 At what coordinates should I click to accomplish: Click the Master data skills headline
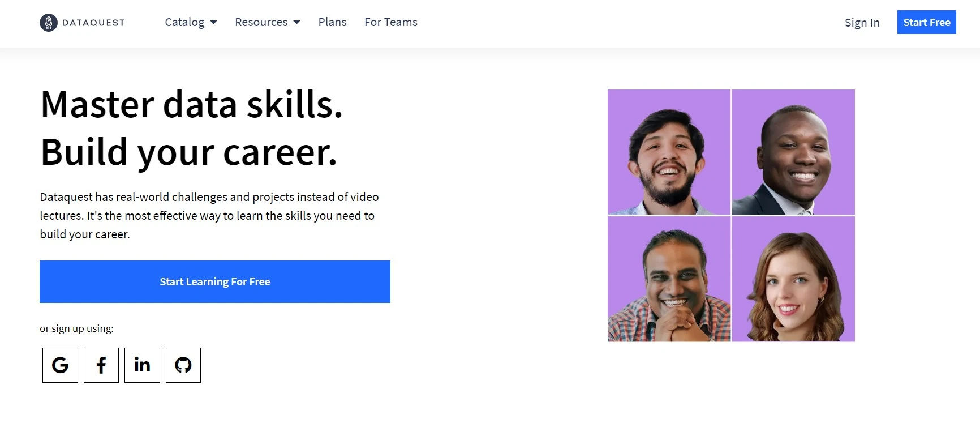[192, 105]
